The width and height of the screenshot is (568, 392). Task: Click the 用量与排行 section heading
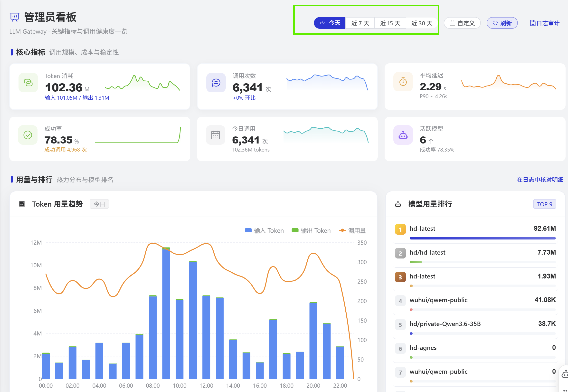tap(34, 180)
